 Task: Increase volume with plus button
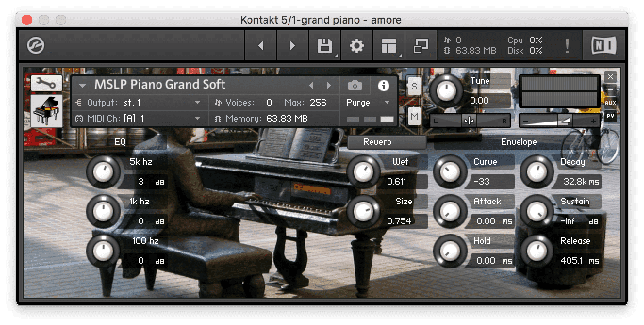pyautogui.click(x=593, y=121)
